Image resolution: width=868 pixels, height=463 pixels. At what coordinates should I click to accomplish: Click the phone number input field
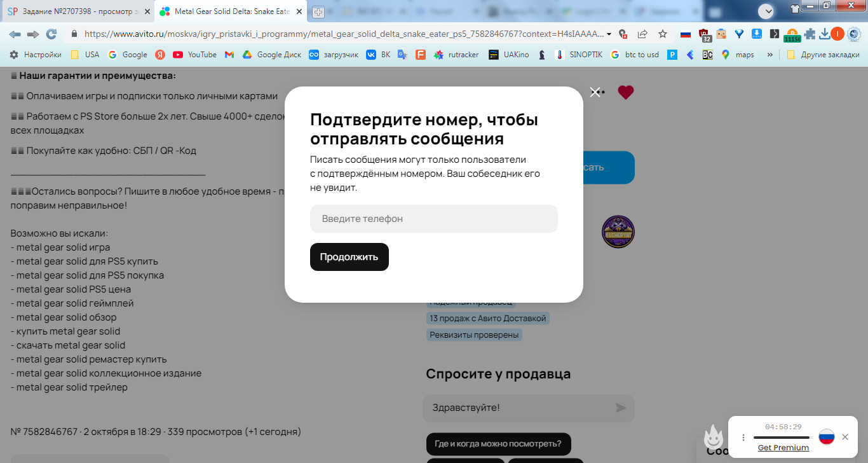[434, 219]
